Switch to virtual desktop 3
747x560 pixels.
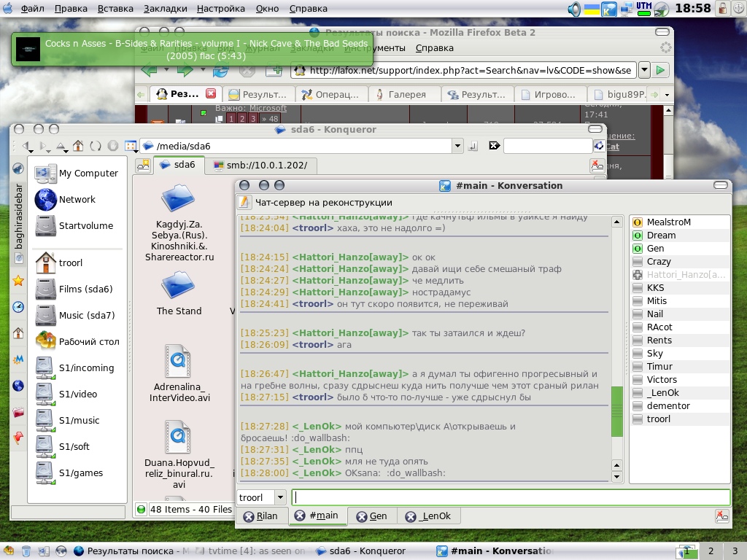(734, 551)
